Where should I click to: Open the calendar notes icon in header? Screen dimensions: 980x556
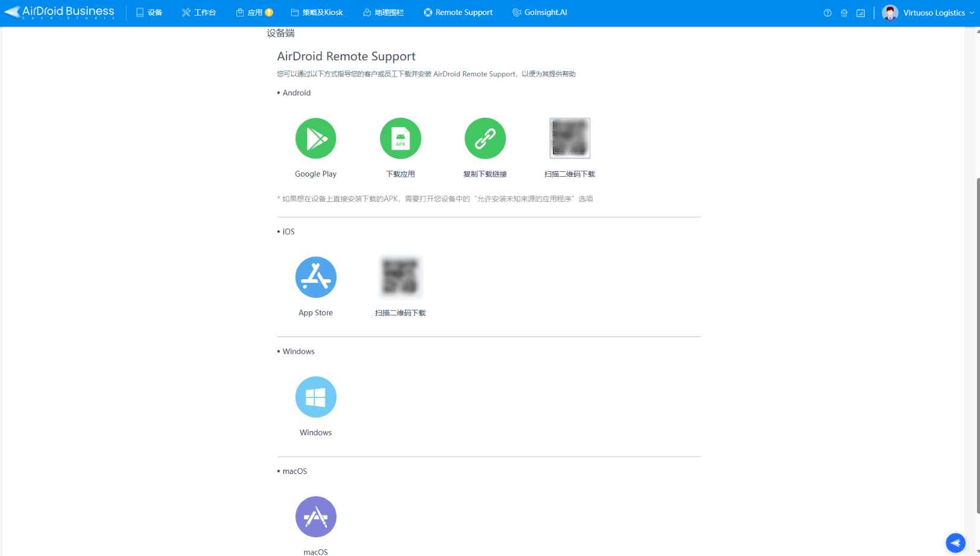[861, 13]
